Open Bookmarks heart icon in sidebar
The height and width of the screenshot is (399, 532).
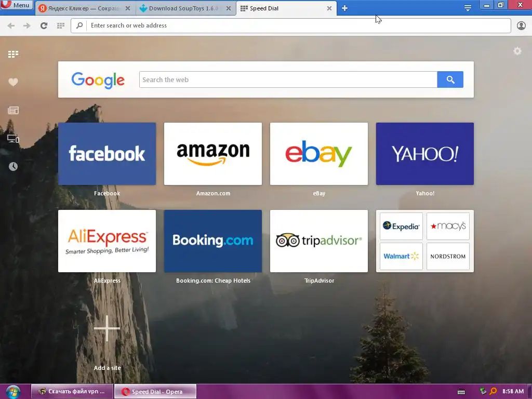pyautogui.click(x=13, y=82)
